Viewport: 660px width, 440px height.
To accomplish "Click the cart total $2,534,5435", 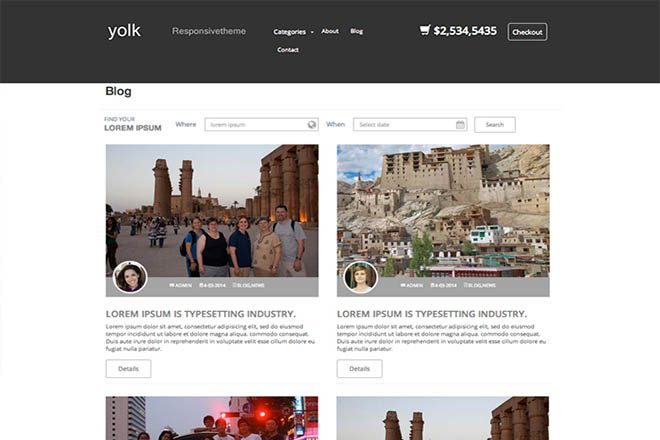I will coord(465,31).
